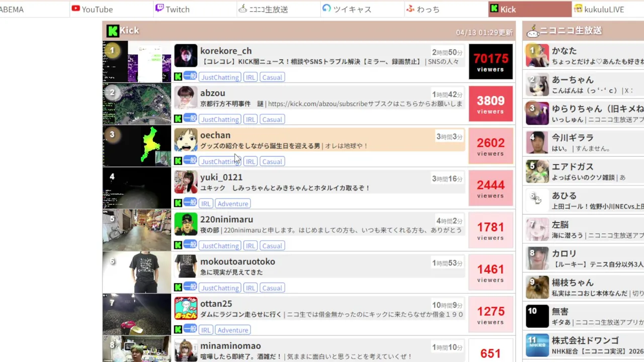Screen dimensions: 644x362
Task: Open korekore_ch channel name link
Action: click(x=226, y=51)
